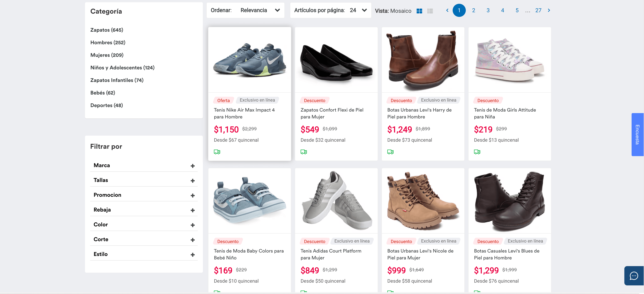Filter by Niños y Adolescentes (124)
Screen dimensions: 644x294
(x=123, y=68)
